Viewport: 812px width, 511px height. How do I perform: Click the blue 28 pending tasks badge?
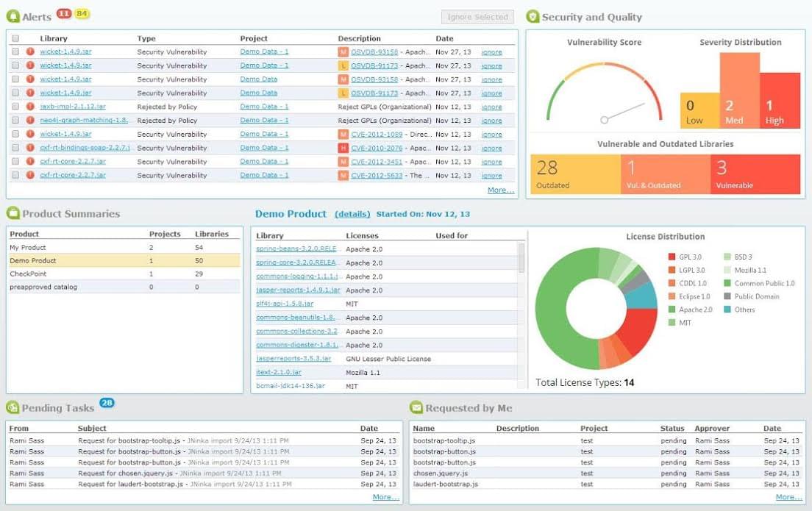(107, 403)
